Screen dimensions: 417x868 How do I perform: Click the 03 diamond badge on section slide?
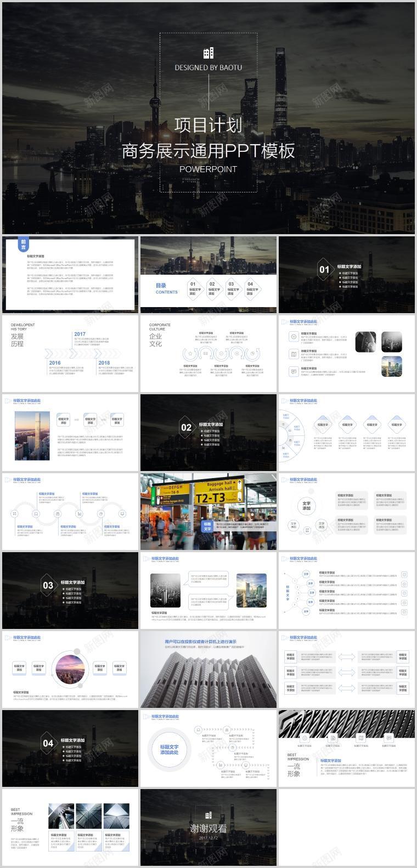(x=48, y=585)
